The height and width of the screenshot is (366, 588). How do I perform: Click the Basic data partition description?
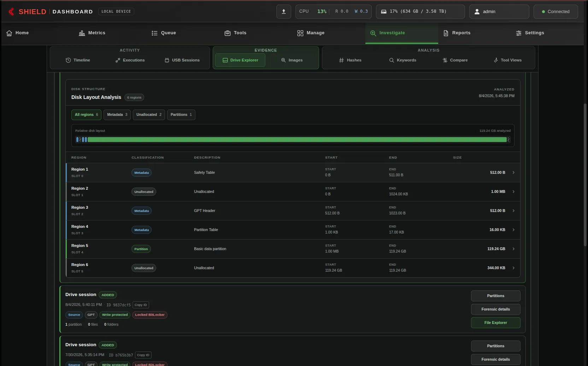pos(210,249)
